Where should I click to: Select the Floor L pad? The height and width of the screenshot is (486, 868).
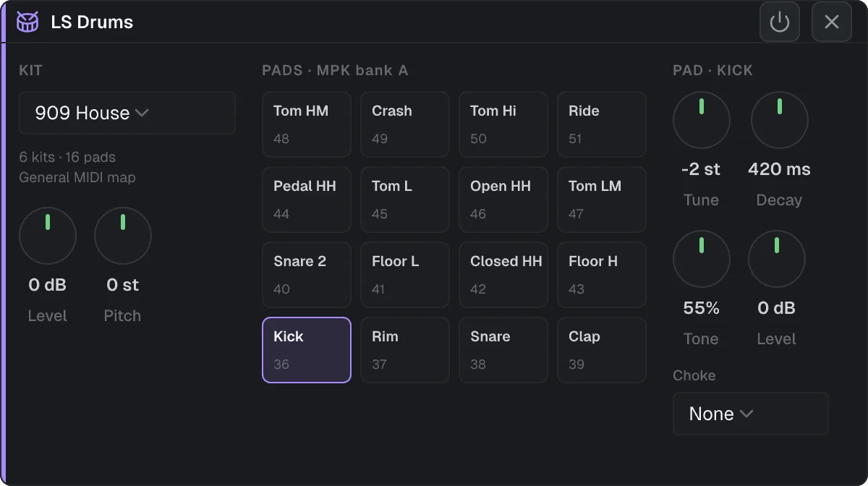tap(405, 275)
